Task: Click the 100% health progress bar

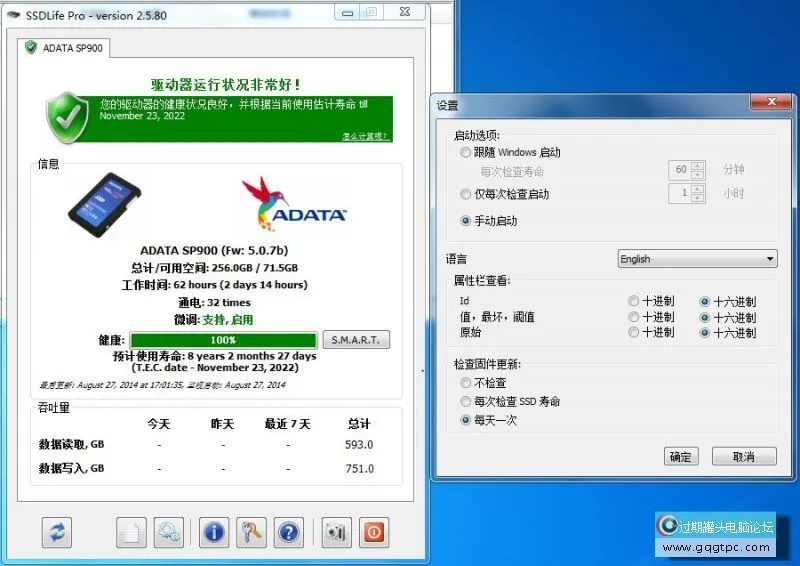Action: [x=224, y=340]
